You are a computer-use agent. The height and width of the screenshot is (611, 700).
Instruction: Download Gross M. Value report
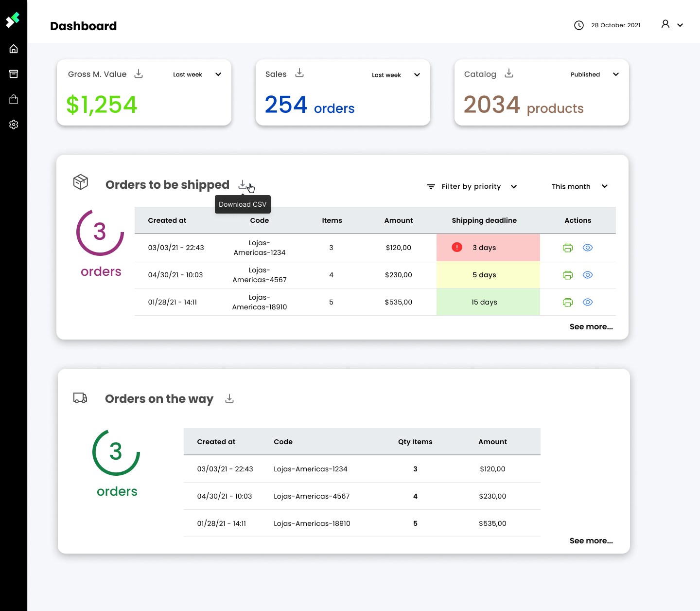pyautogui.click(x=139, y=73)
